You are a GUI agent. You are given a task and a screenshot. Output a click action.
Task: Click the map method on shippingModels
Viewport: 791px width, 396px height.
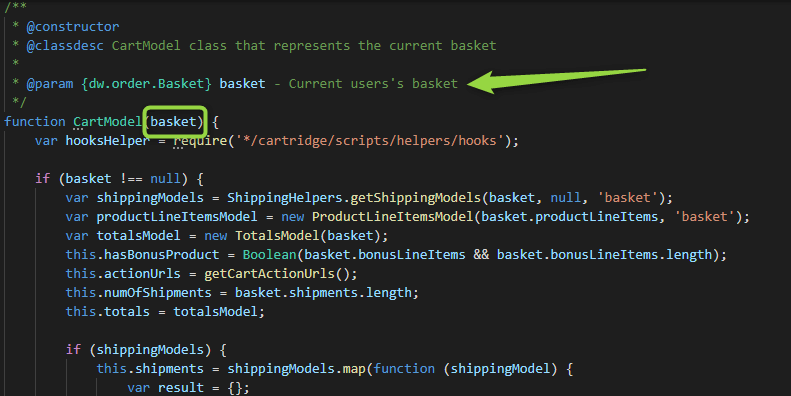click(x=354, y=369)
